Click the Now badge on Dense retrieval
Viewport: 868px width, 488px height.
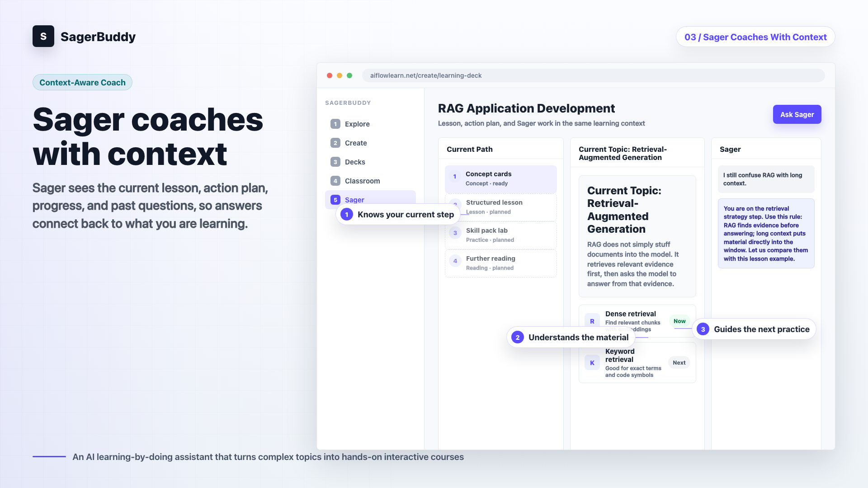(x=679, y=321)
